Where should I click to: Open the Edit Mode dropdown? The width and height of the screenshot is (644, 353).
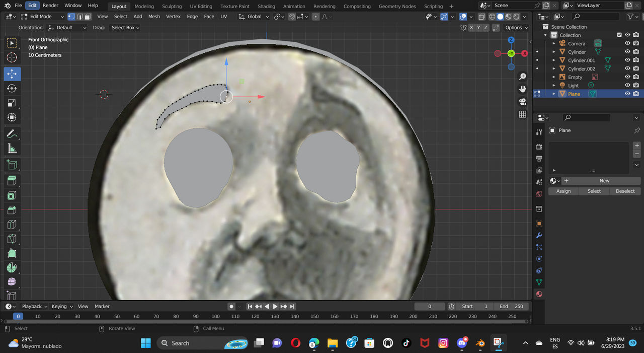point(43,17)
